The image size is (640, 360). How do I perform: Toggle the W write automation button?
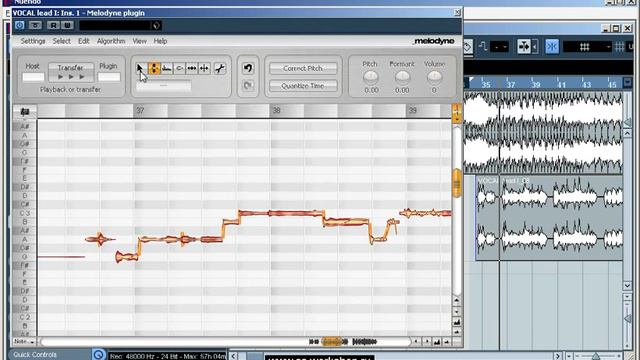click(67, 25)
